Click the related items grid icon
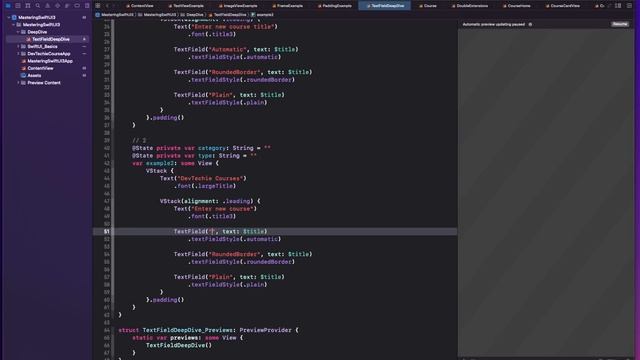The height and width of the screenshot is (360, 640). pos(98,6)
